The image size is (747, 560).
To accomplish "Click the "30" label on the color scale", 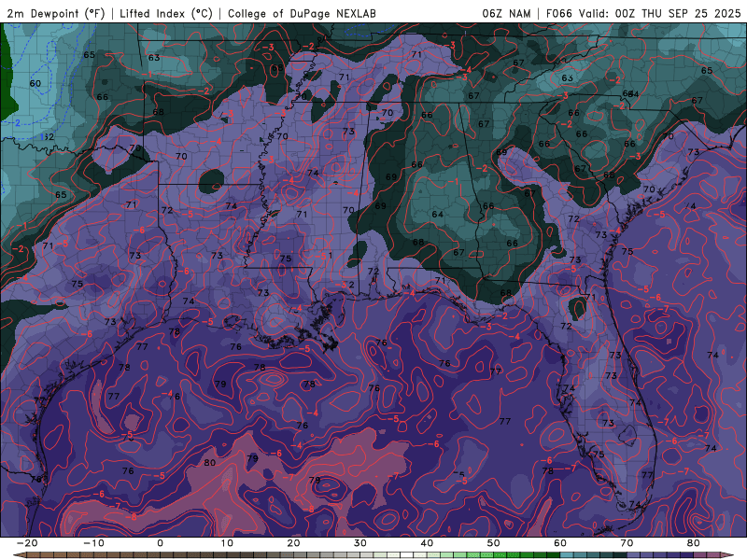I will click(360, 543).
